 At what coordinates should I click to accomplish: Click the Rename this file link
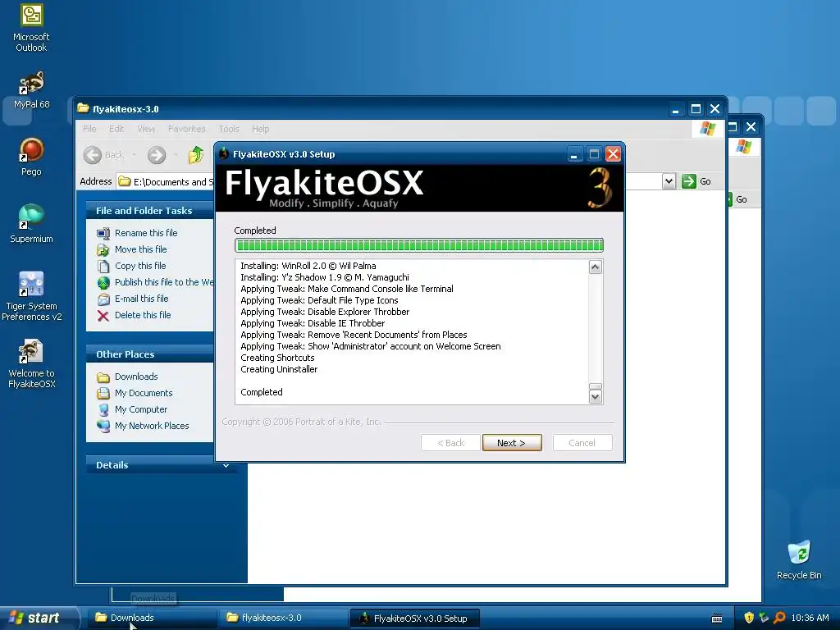[x=146, y=233]
